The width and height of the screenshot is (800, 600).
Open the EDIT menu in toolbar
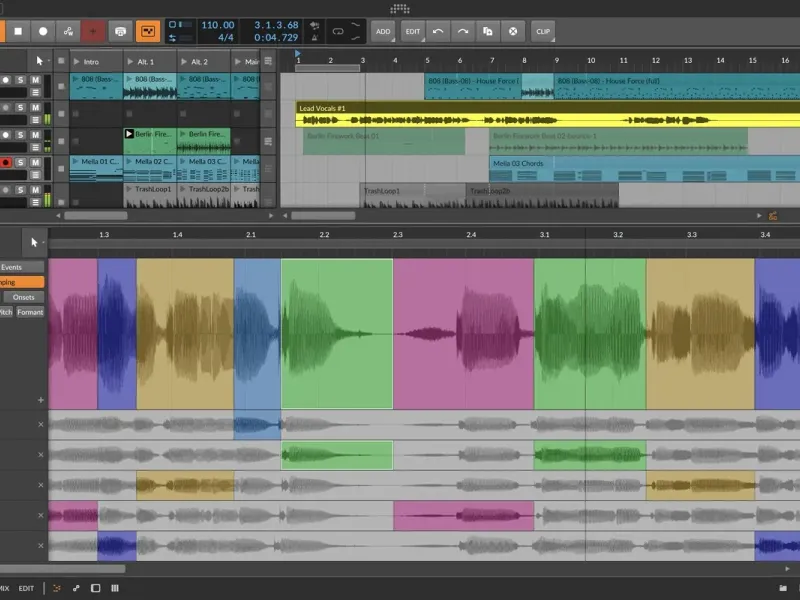(x=413, y=31)
